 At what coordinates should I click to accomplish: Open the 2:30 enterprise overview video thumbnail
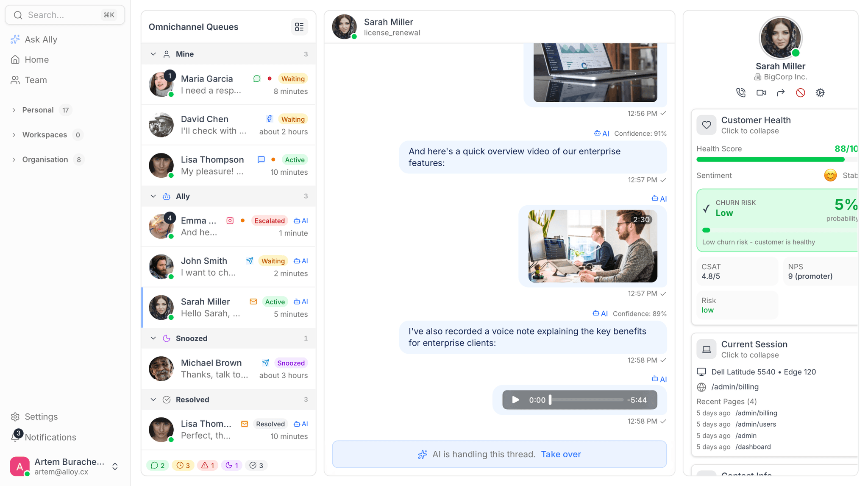tap(593, 246)
